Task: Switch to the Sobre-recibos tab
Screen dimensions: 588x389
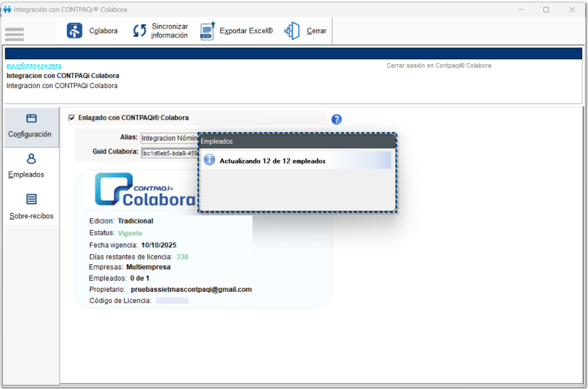Action: point(31,208)
